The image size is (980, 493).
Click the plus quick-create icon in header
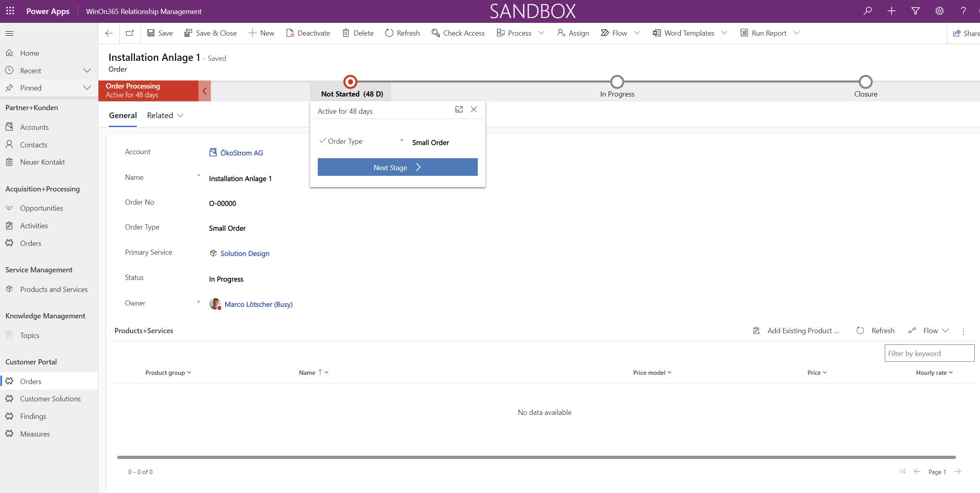(892, 11)
